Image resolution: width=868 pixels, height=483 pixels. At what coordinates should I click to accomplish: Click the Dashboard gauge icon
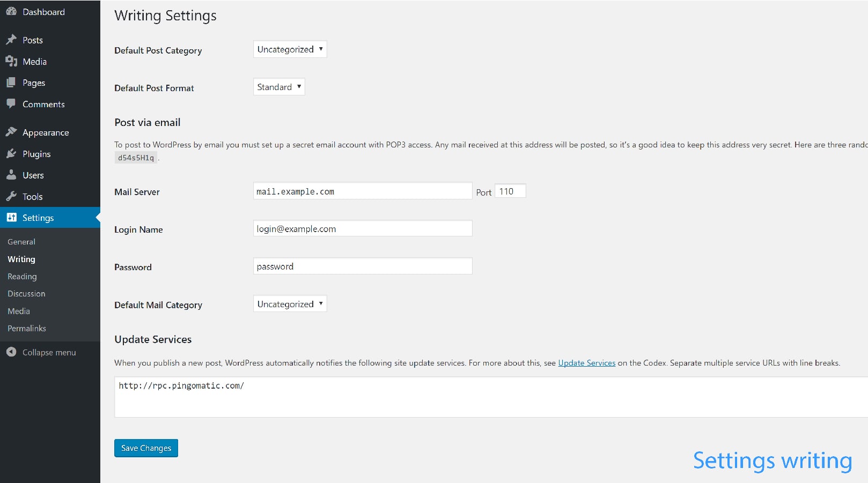pyautogui.click(x=11, y=11)
